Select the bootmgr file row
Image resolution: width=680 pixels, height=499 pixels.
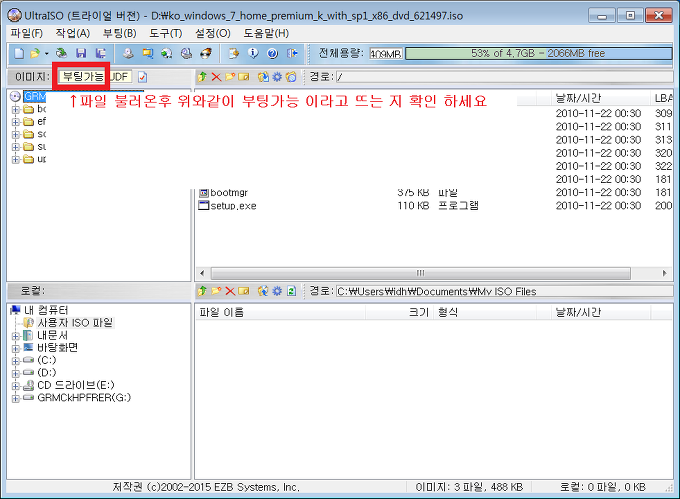coord(434,192)
